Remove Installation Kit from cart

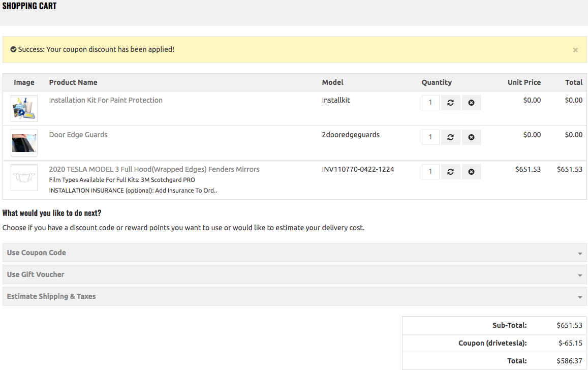tap(471, 103)
